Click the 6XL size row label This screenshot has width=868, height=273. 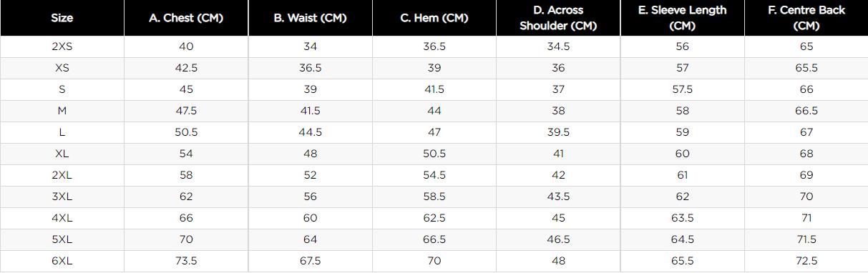(x=62, y=261)
